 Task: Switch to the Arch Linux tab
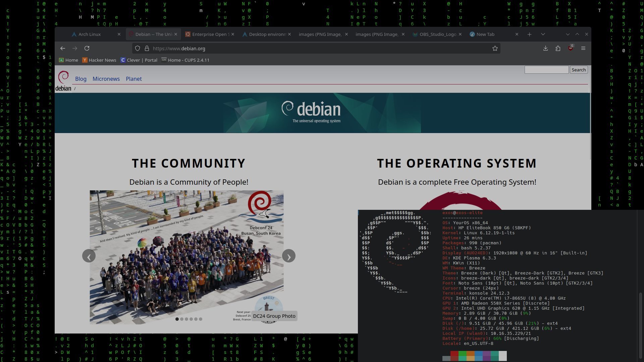[x=90, y=34]
